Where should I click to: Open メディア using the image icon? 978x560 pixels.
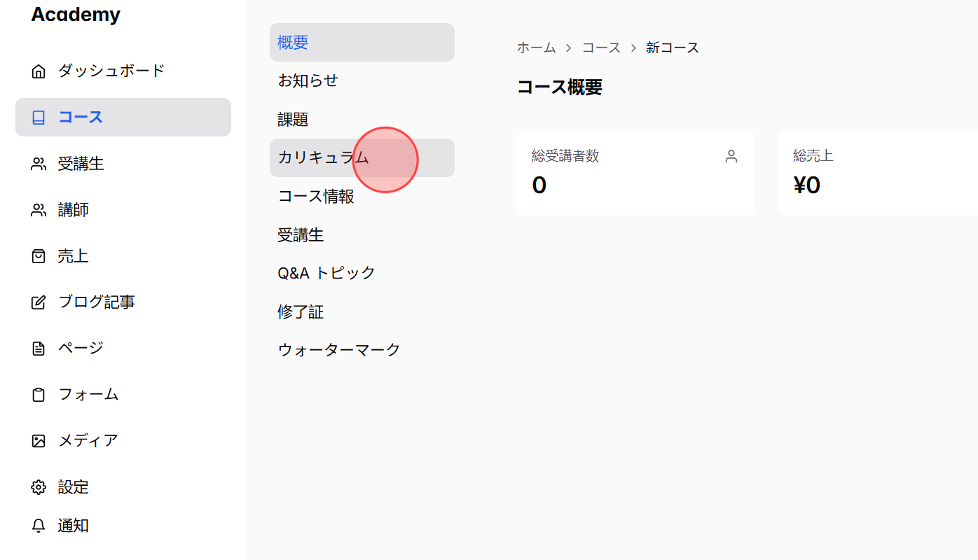pos(39,440)
